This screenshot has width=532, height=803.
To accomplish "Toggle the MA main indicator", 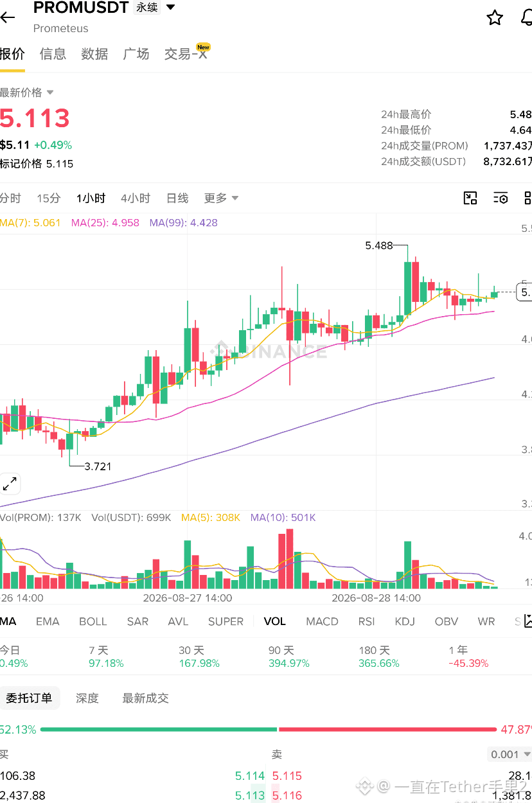I will click(x=8, y=621).
